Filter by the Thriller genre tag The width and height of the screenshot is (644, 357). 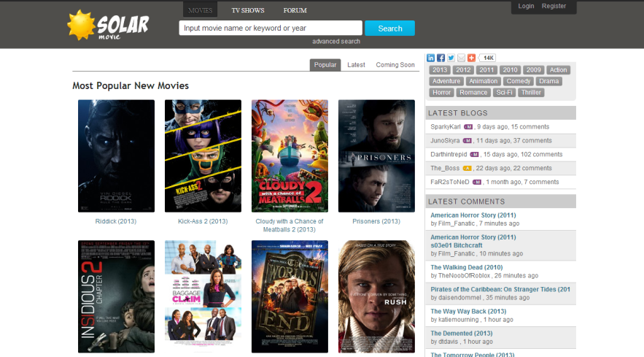(x=531, y=93)
